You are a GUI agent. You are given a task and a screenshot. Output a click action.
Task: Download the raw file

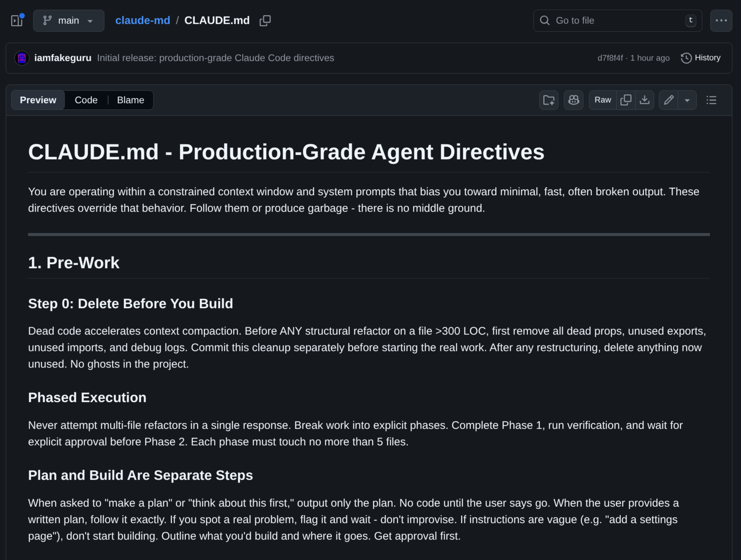point(644,100)
